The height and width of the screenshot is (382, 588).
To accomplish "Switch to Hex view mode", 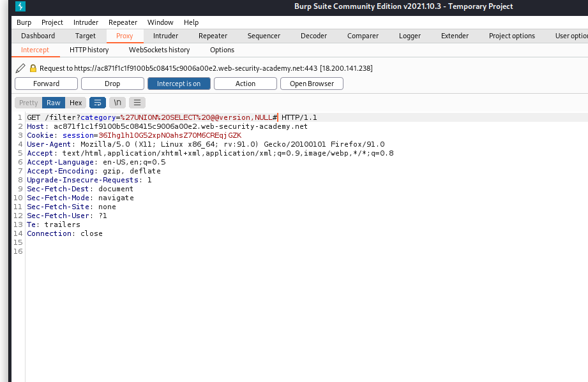I will 76,103.
